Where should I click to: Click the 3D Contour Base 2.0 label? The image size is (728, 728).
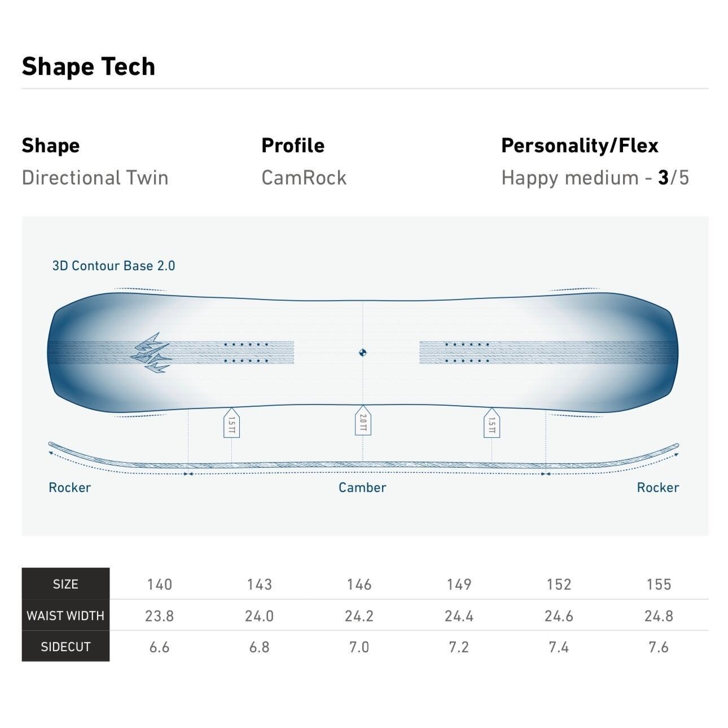point(113,266)
